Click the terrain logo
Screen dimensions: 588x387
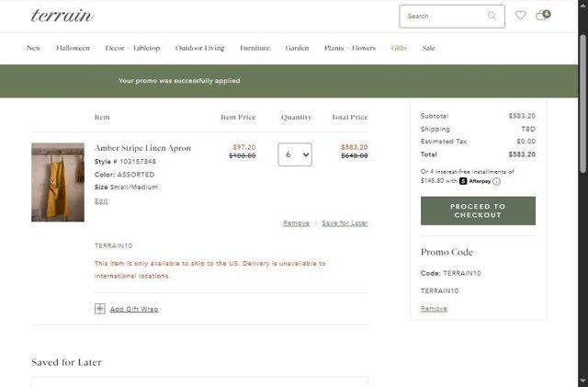coord(62,16)
